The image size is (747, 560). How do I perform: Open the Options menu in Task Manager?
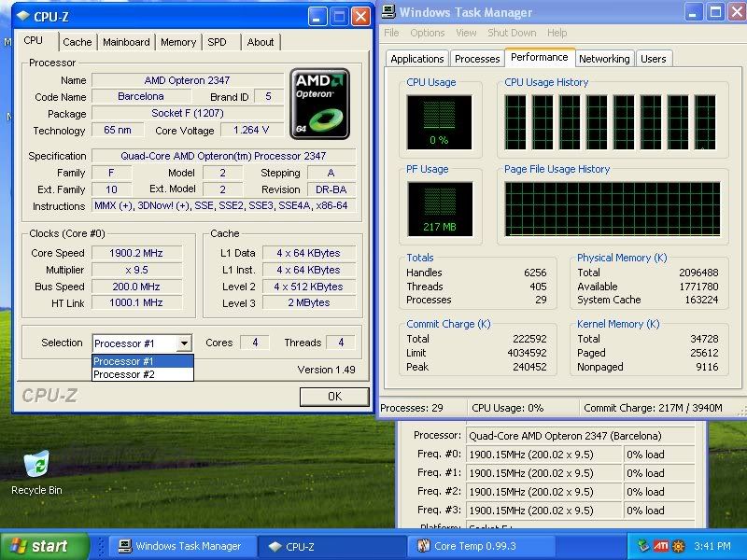(x=428, y=33)
